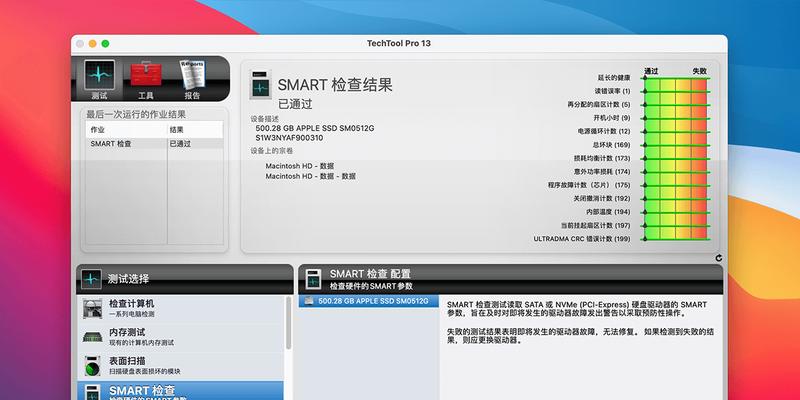Select the 内存测试 memory test
The image size is (800, 400).
pyautogui.click(x=180, y=337)
